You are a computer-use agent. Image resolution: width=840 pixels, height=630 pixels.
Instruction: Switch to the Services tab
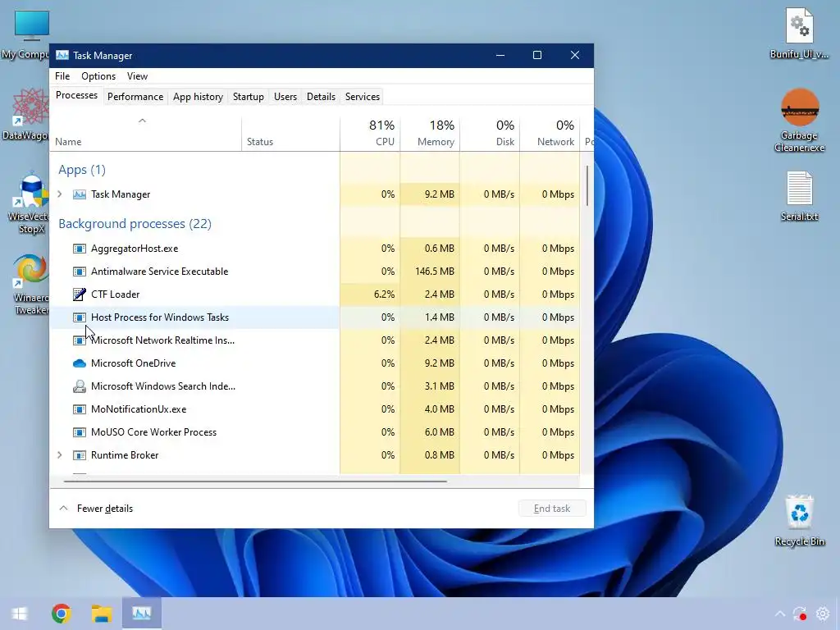click(362, 97)
